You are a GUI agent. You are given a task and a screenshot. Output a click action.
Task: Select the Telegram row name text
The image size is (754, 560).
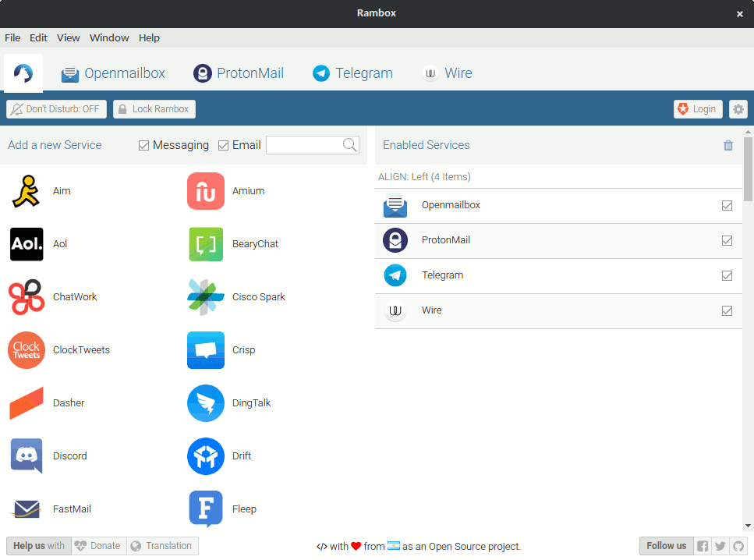click(x=442, y=275)
